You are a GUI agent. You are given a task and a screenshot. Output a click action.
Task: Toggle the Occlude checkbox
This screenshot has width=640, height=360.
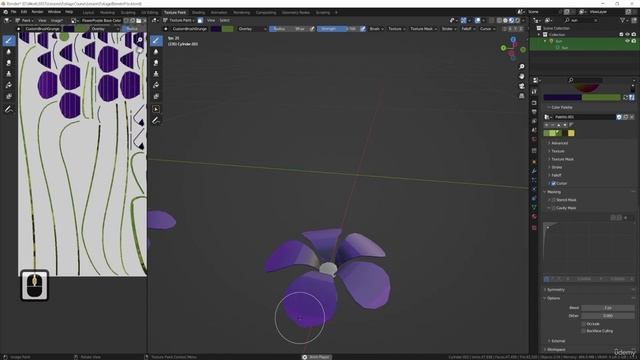(583, 324)
